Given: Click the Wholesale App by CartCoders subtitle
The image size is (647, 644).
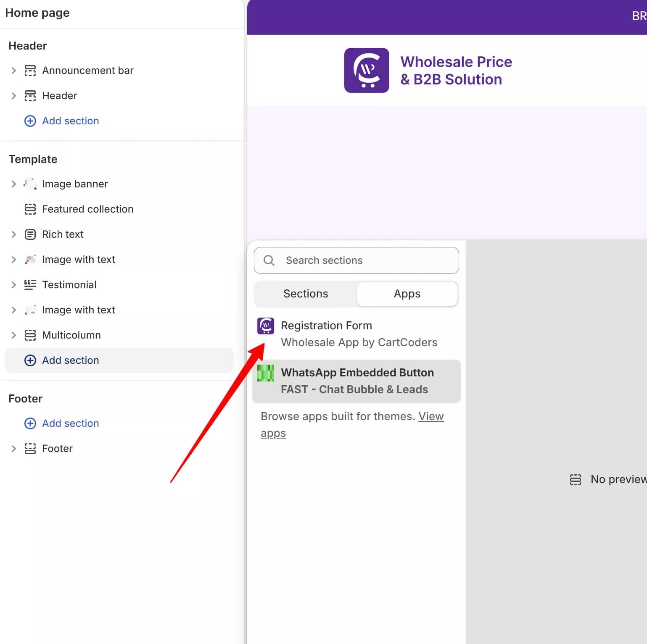Looking at the screenshot, I should coord(359,342).
